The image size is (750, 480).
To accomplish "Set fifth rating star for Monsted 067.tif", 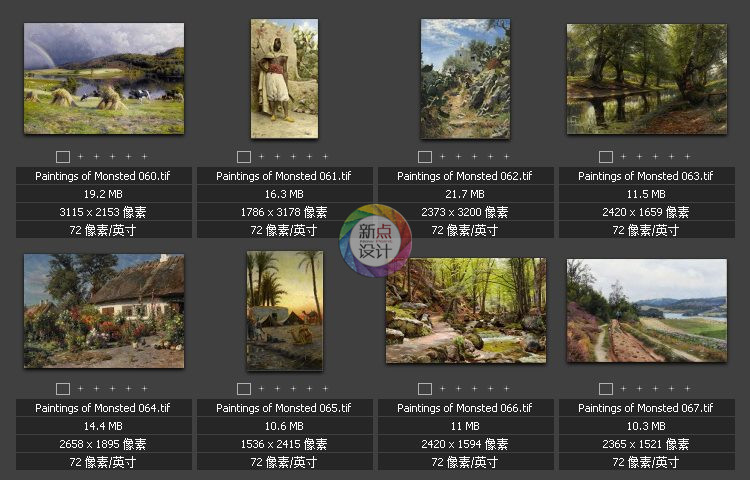I will [687, 388].
